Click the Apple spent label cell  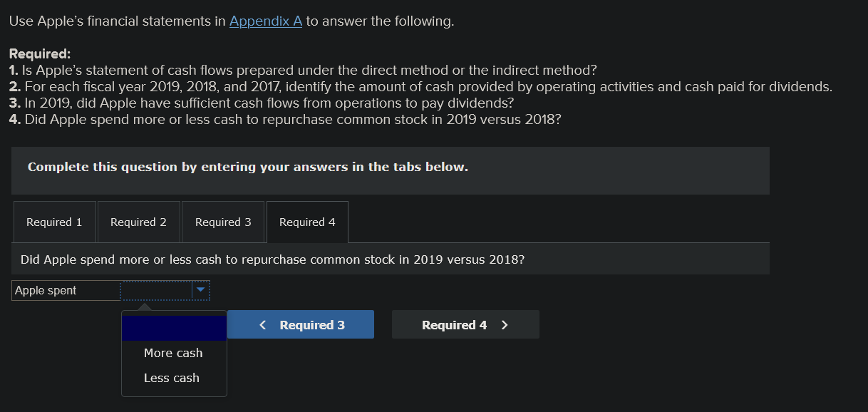(x=66, y=290)
